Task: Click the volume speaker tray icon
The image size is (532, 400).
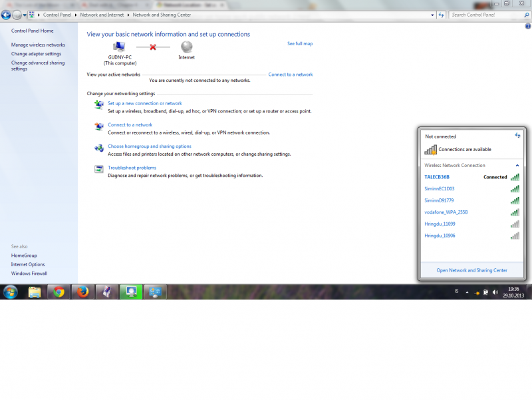Action: click(x=495, y=292)
